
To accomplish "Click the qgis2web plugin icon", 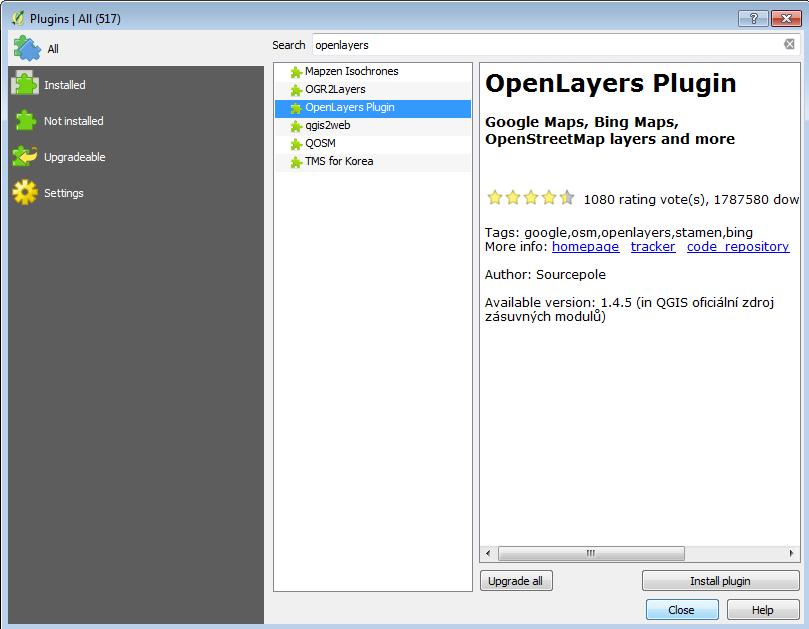I will coord(296,126).
